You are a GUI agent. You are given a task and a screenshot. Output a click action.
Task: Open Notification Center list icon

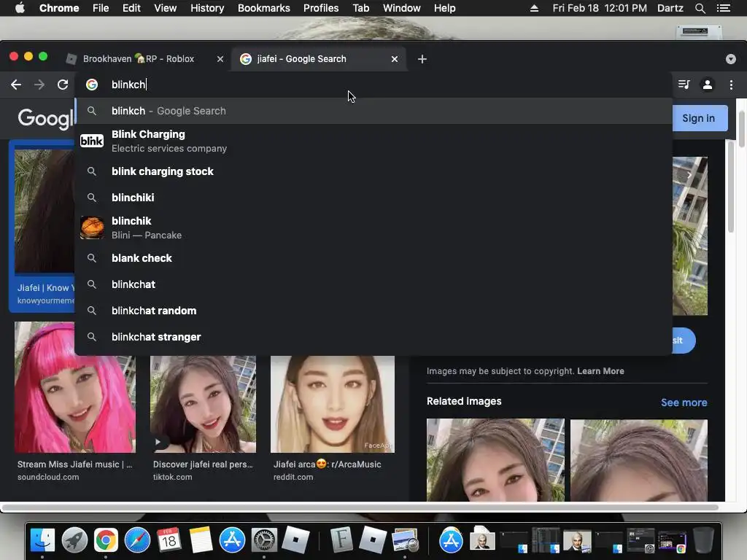pos(724,8)
